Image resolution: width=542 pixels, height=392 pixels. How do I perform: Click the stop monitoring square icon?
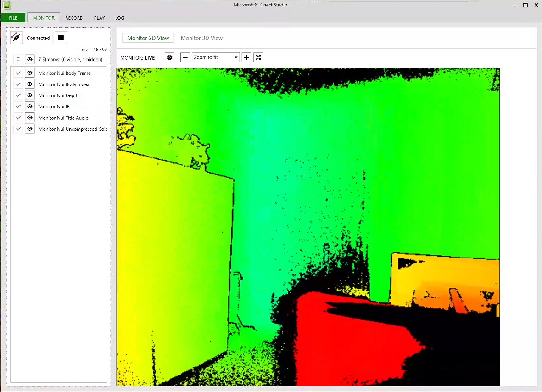click(61, 38)
